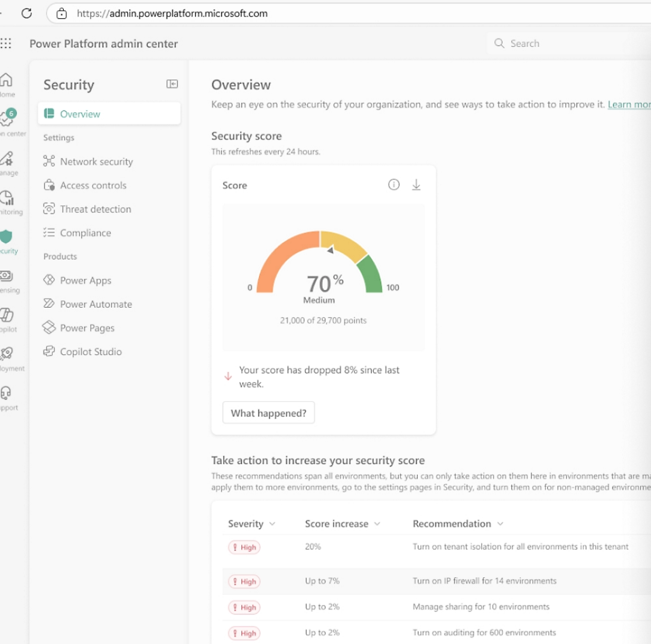Open the Recommendation column dropdown

pyautogui.click(x=500, y=524)
